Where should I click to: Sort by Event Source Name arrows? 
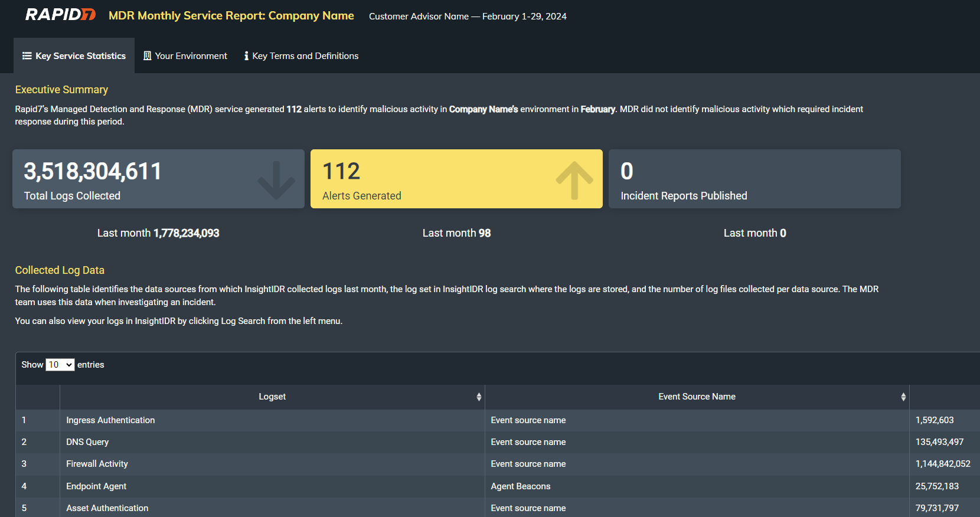(903, 397)
